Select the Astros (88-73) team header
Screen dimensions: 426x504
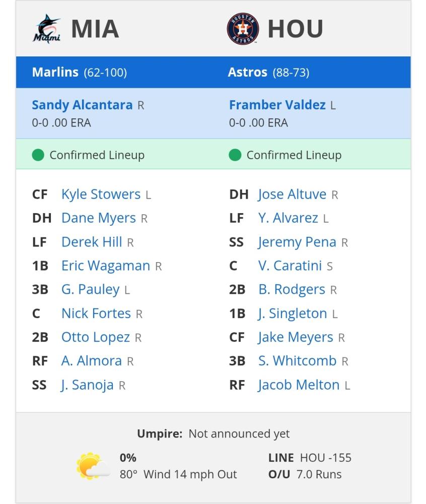click(268, 72)
